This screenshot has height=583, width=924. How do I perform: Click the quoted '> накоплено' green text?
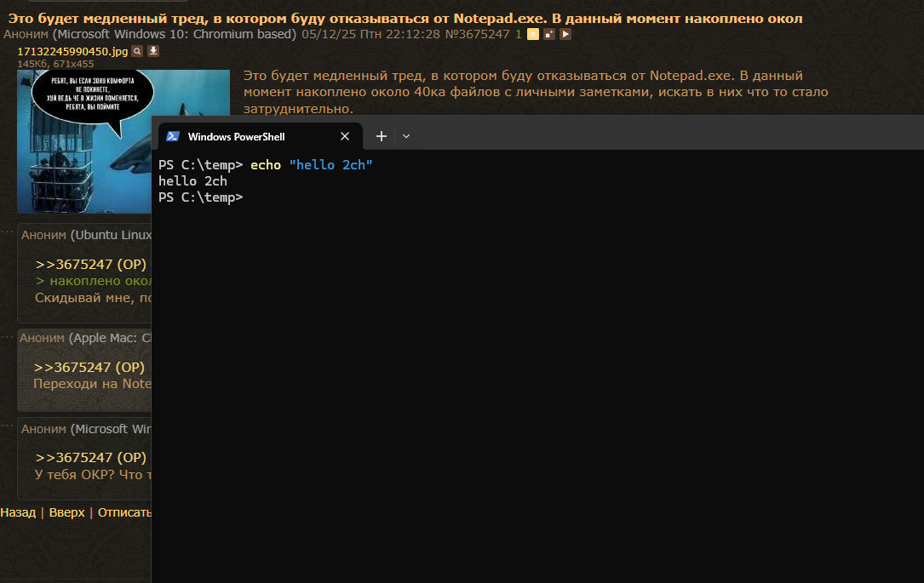(93, 281)
